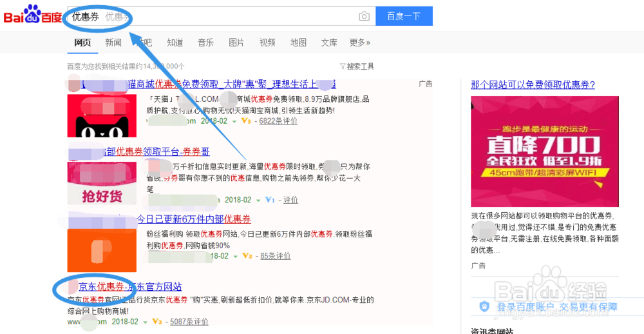
Task: Expand dropdown arrow beside 6822条评价 result date
Action: 234,122
